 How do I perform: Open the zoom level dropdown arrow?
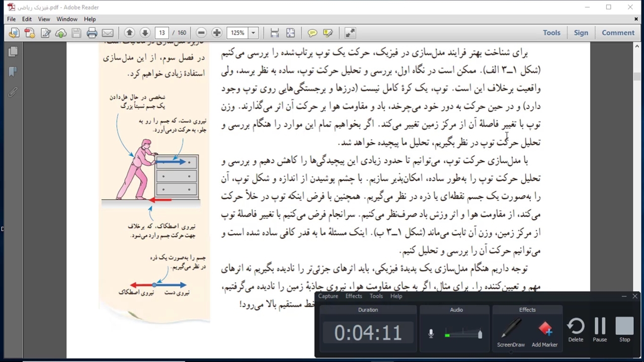253,33
